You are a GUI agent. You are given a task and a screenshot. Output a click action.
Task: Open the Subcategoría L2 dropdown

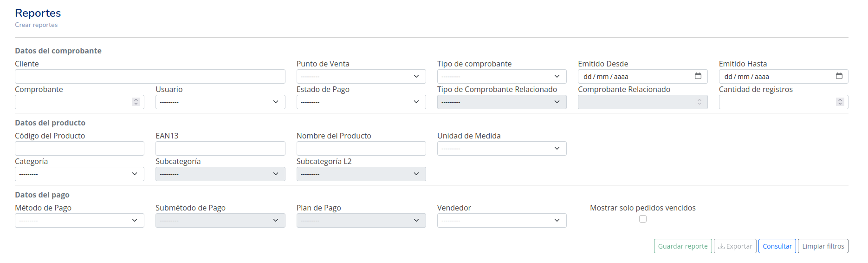[x=361, y=174]
